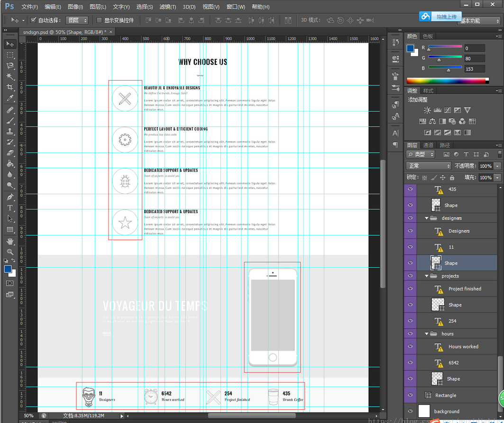The image size is (504, 423).
Task: Enable the 显示变换控件 checkbox
Action: pyautogui.click(x=99, y=20)
